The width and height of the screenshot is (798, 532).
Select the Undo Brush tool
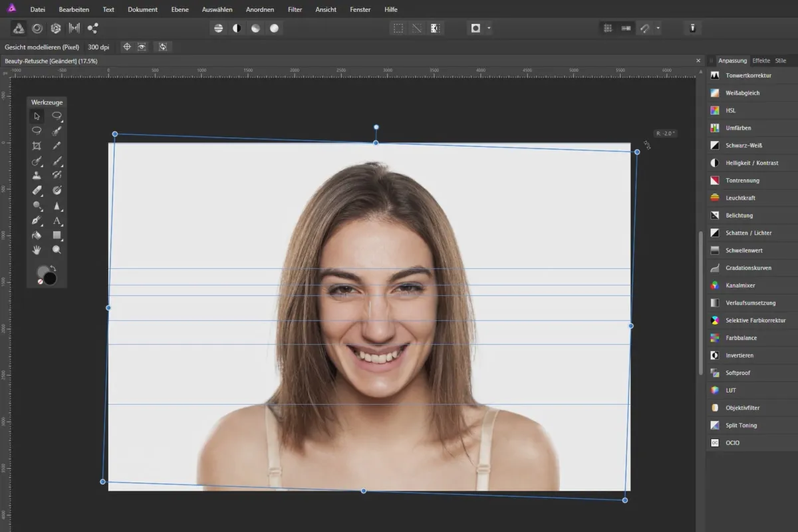tap(57, 176)
